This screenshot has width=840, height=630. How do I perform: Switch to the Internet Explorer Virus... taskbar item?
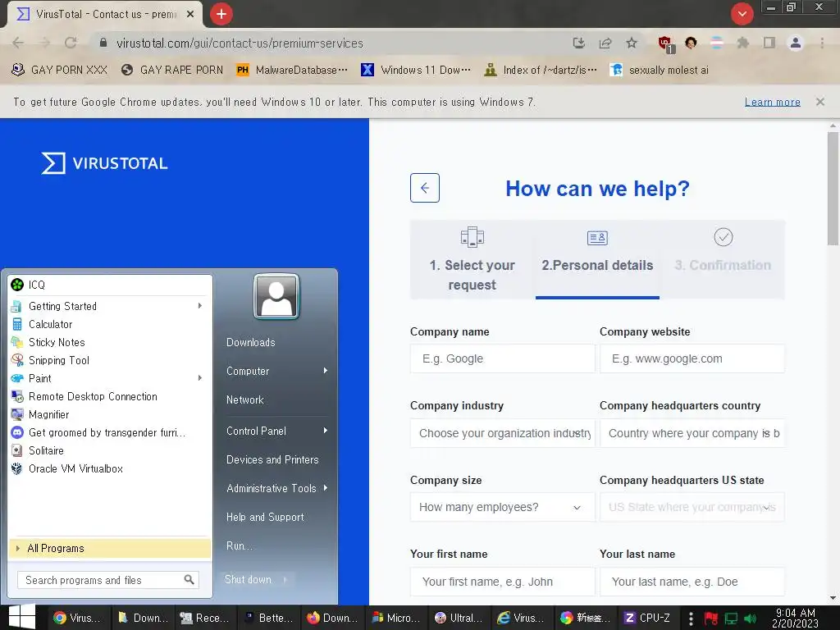pyautogui.click(x=521, y=618)
